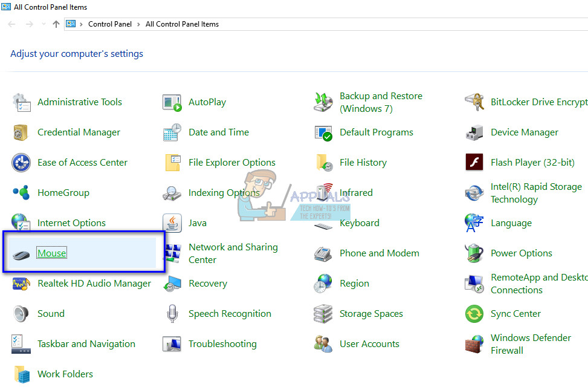The image size is (588, 390).
Task: Open the Credential Manager safe icon
Action: point(21,132)
